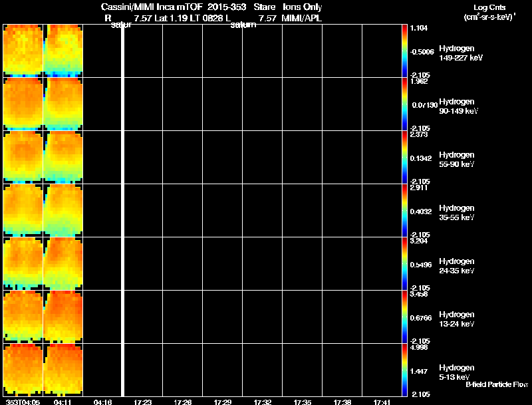Viewport: 532px width, 405px height.
Task: Select the '2.911' color scale value
Action: point(419,188)
